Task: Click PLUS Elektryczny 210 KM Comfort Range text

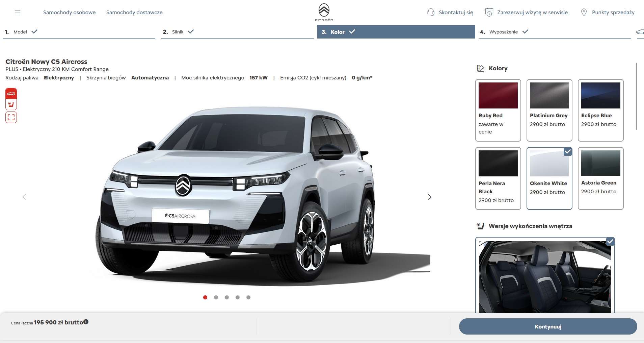Action: [57, 69]
